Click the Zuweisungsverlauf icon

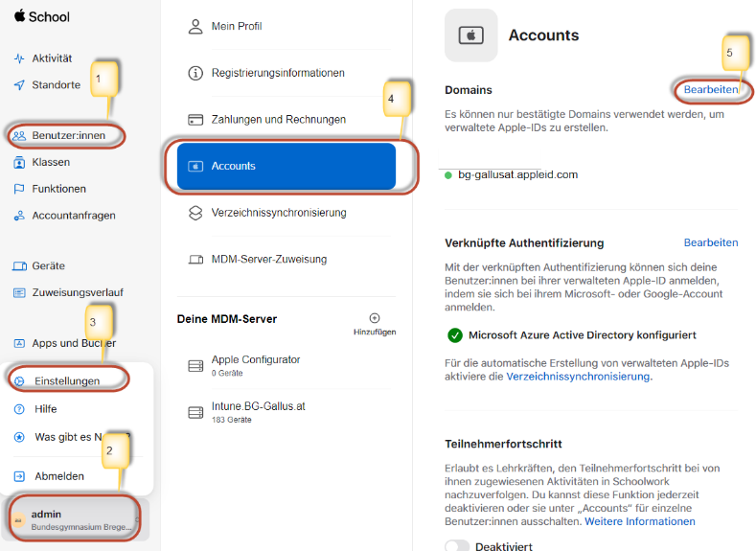pyautogui.click(x=18, y=292)
